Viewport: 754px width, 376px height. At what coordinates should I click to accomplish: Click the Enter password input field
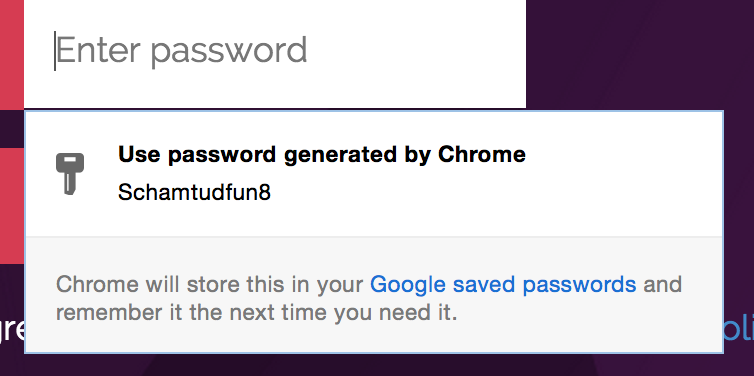point(275,54)
